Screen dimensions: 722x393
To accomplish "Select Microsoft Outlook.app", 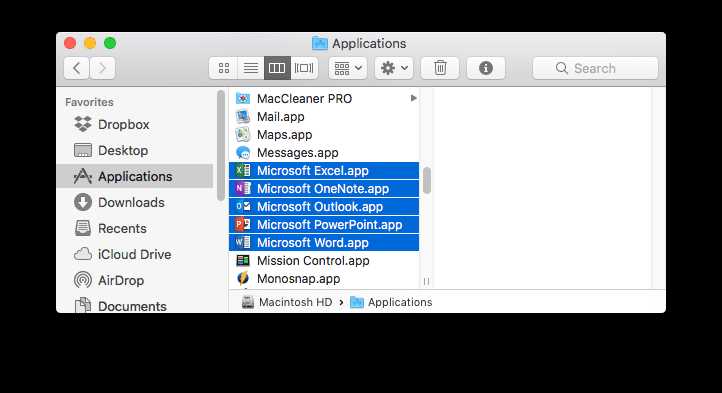I will pyautogui.click(x=324, y=206).
